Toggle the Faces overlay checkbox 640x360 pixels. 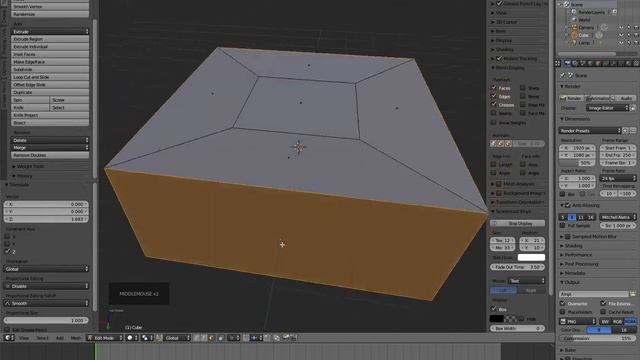click(x=494, y=88)
